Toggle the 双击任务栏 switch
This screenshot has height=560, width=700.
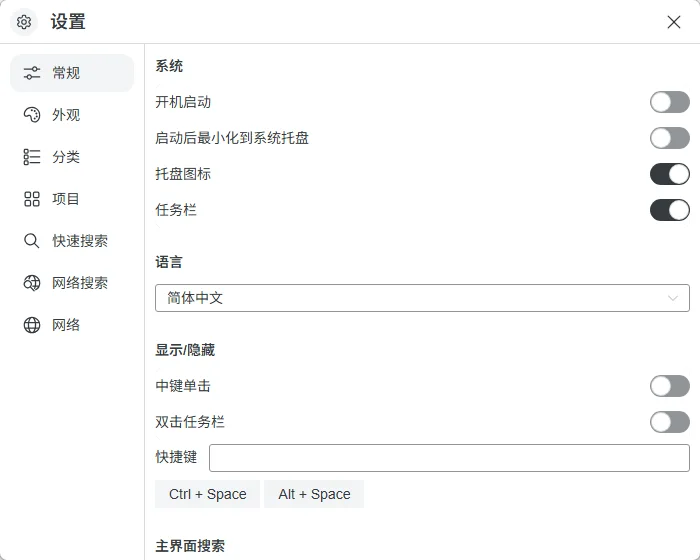pyautogui.click(x=670, y=422)
